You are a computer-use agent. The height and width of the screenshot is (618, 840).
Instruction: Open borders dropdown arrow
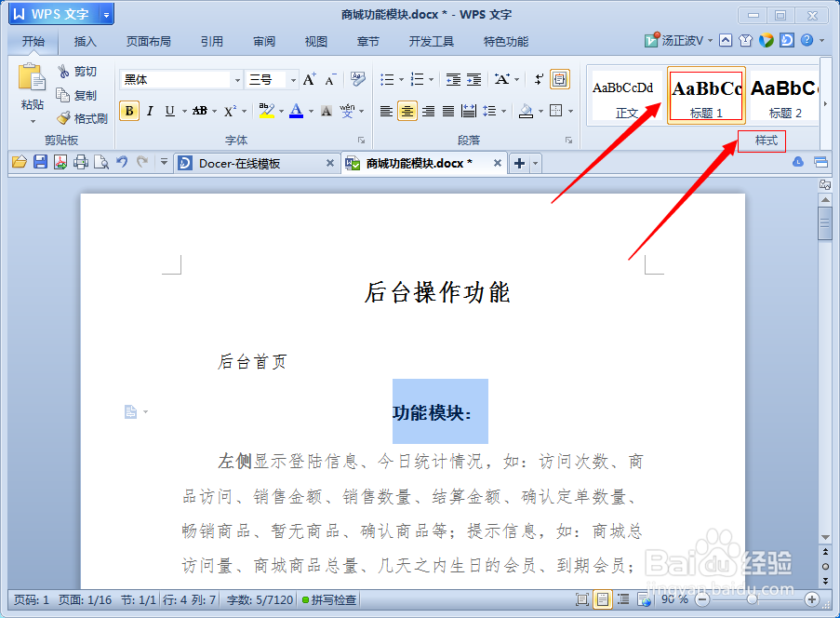click(x=570, y=112)
